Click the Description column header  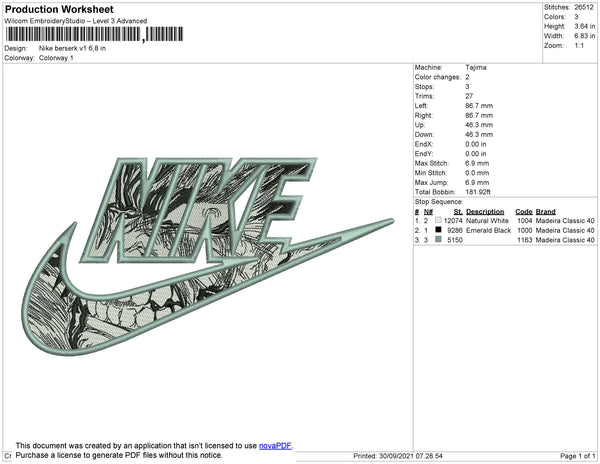485,212
